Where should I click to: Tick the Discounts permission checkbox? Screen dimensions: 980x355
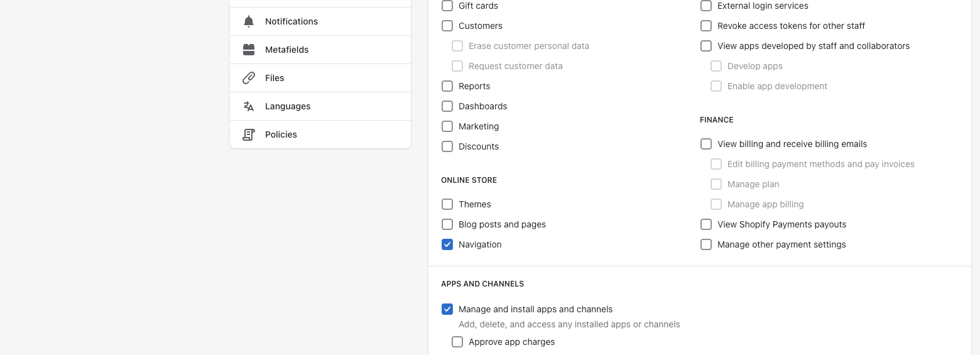pyautogui.click(x=447, y=146)
